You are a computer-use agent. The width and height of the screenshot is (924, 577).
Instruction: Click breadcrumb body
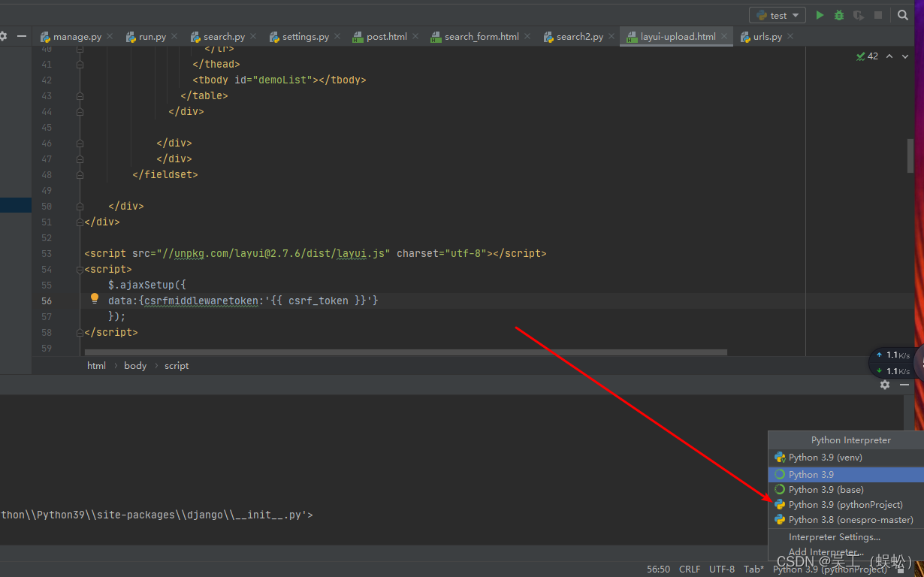tap(135, 365)
